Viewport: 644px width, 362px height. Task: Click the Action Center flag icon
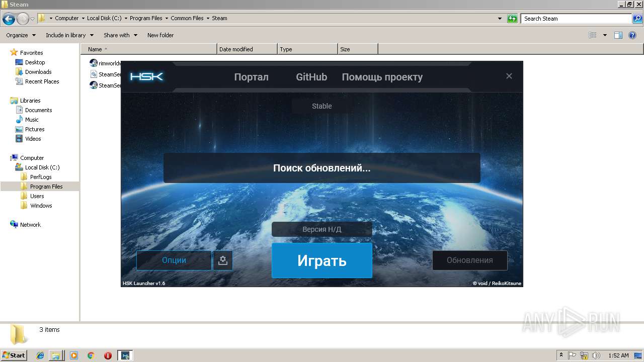tap(573, 355)
